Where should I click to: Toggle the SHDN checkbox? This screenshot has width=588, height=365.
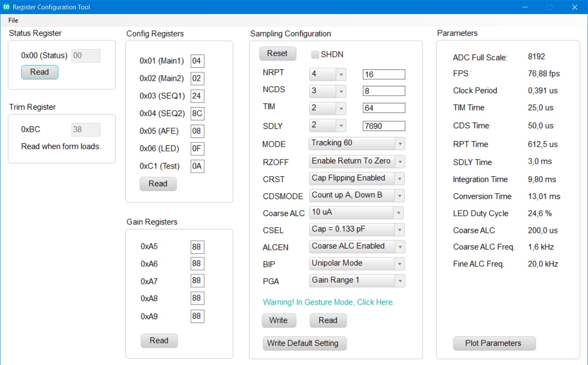coord(315,54)
